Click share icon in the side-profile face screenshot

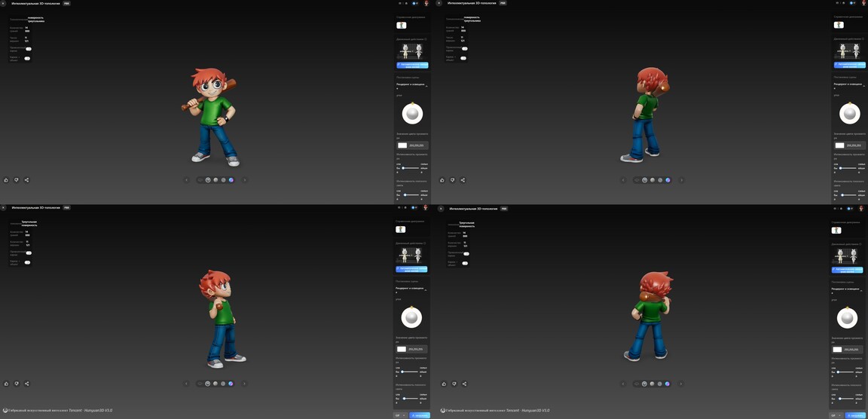pos(26,384)
